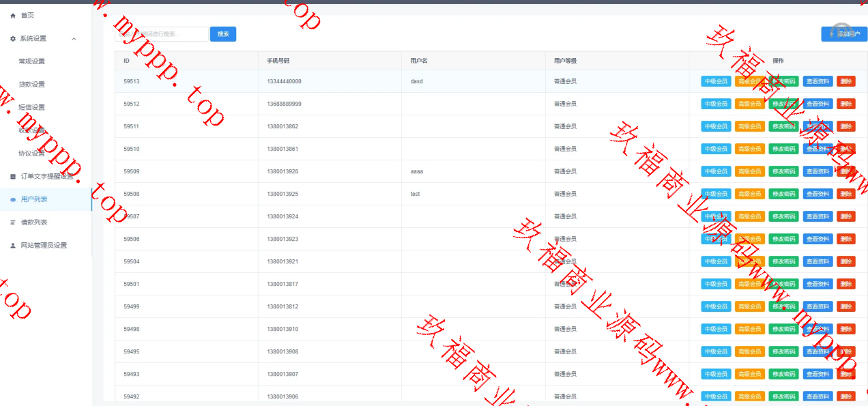Expand the 系统设置 submenu chevron
The width and height of the screenshot is (868, 406).
coord(74,39)
